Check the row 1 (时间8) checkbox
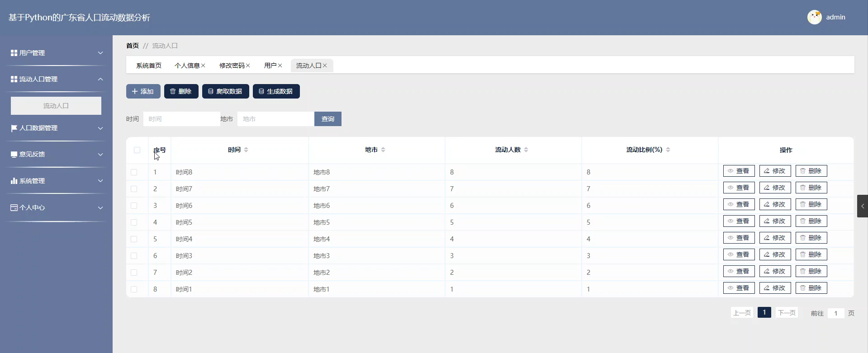 134,172
